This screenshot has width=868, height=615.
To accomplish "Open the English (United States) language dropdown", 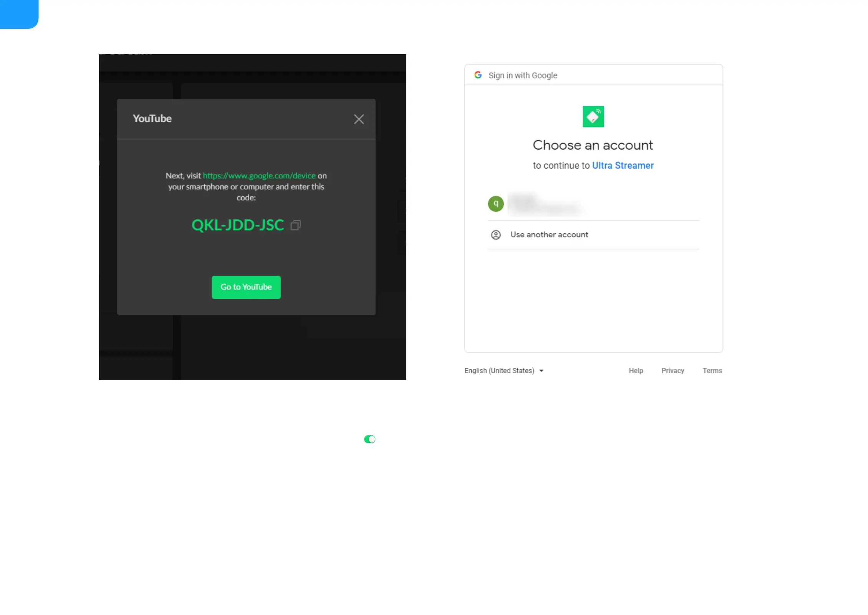I will click(x=499, y=371).
